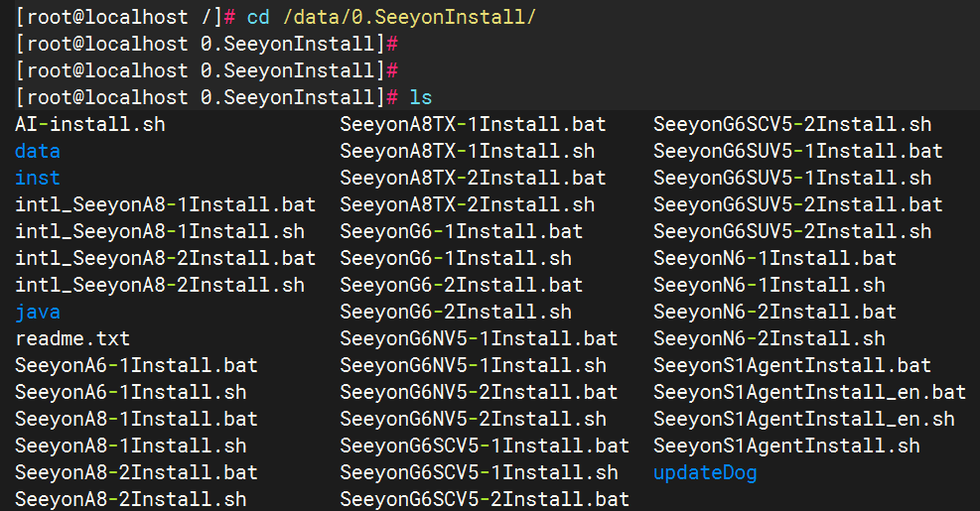Click SeeyonA6-1Install.bat in the listing
This screenshot has width=980, height=511.
(x=136, y=366)
